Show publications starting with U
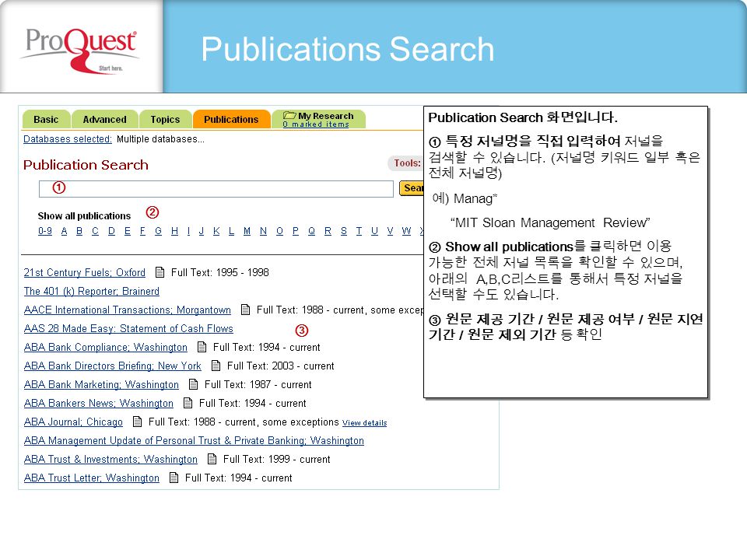The height and width of the screenshot is (560, 747). point(374,231)
